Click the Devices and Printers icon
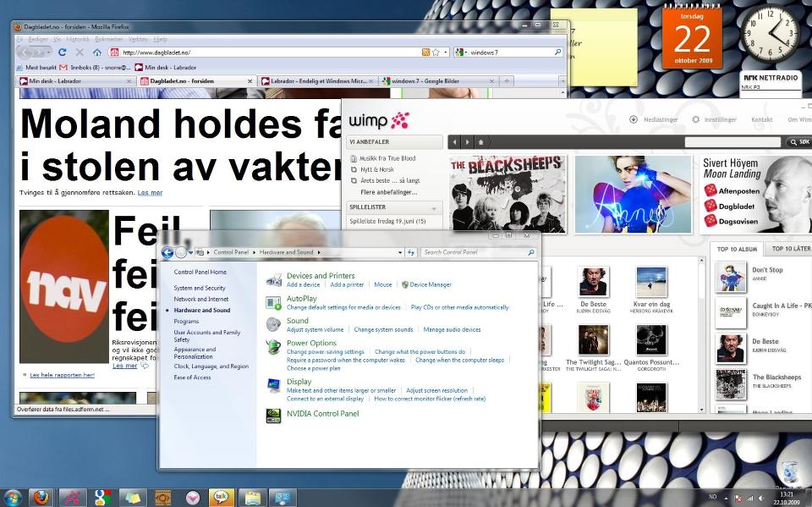 tap(273, 280)
